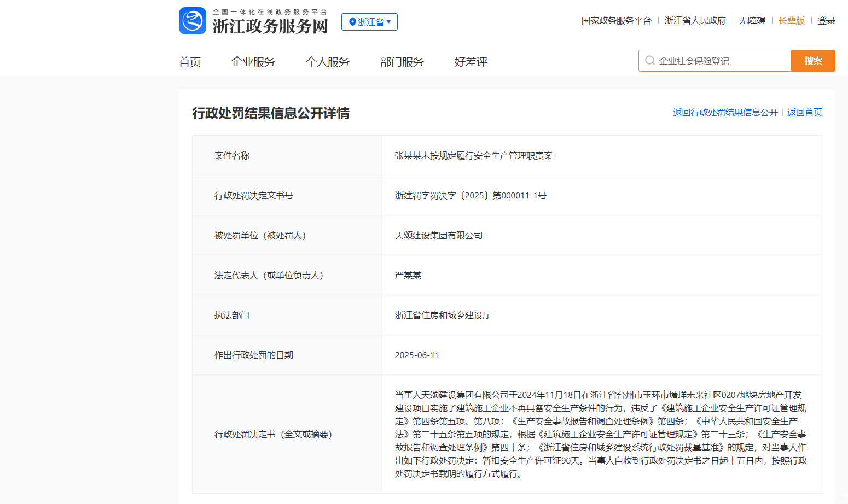The image size is (848, 504).
Task: Click the magnifier icon in the search box
Action: [x=649, y=61]
